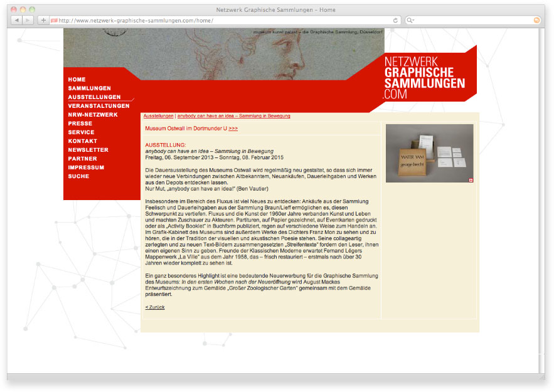The image size is (554, 392).
Task: Open the NRW-NETZWERK navigation entry
Action: tap(93, 115)
